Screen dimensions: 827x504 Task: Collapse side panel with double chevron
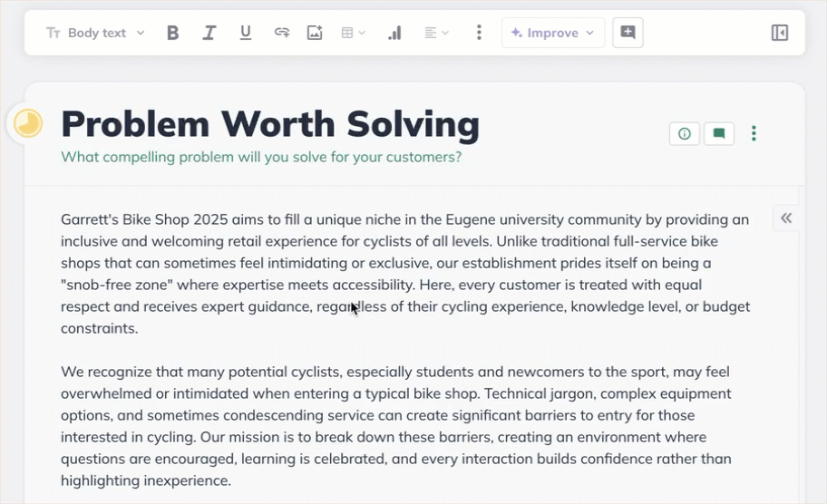pos(786,218)
